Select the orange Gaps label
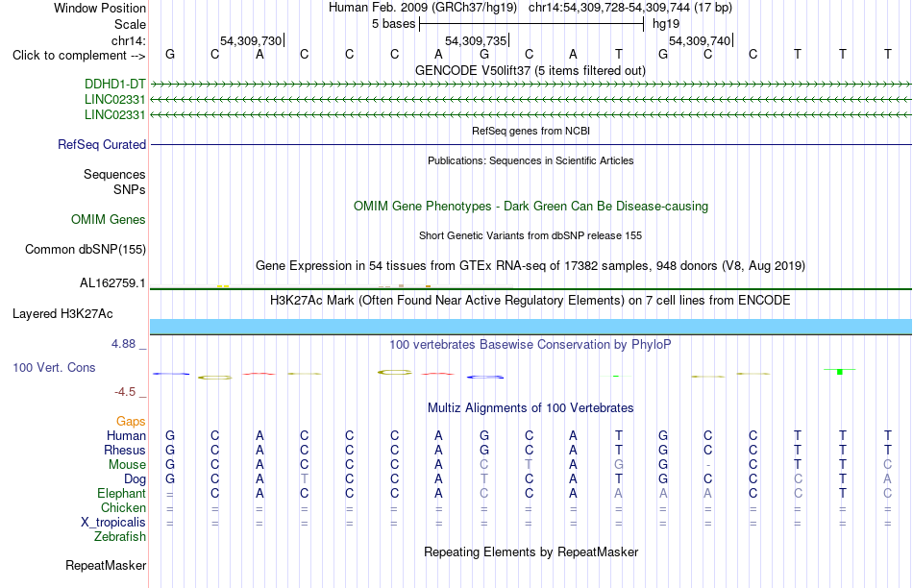This screenshot has width=913, height=588. click(x=131, y=421)
